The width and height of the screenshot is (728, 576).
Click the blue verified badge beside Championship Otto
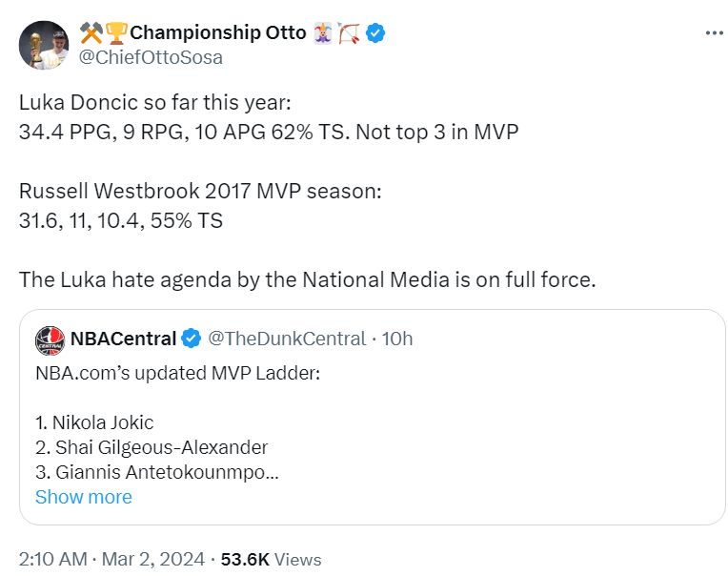coord(376,33)
